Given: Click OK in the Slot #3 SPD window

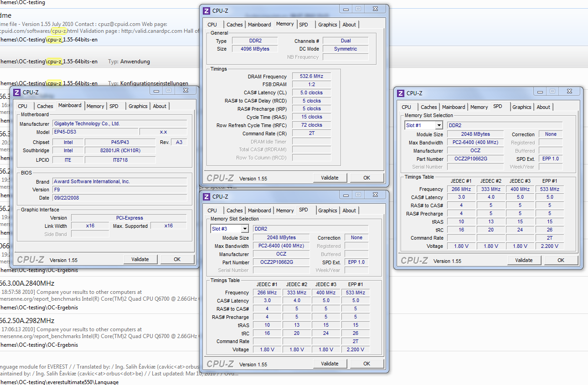Looking at the screenshot, I should pos(367,364).
